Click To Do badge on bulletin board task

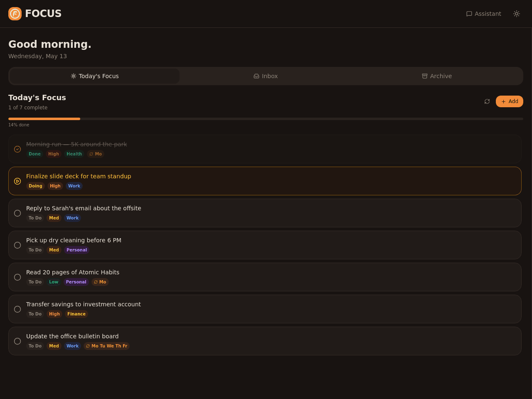coord(35,346)
